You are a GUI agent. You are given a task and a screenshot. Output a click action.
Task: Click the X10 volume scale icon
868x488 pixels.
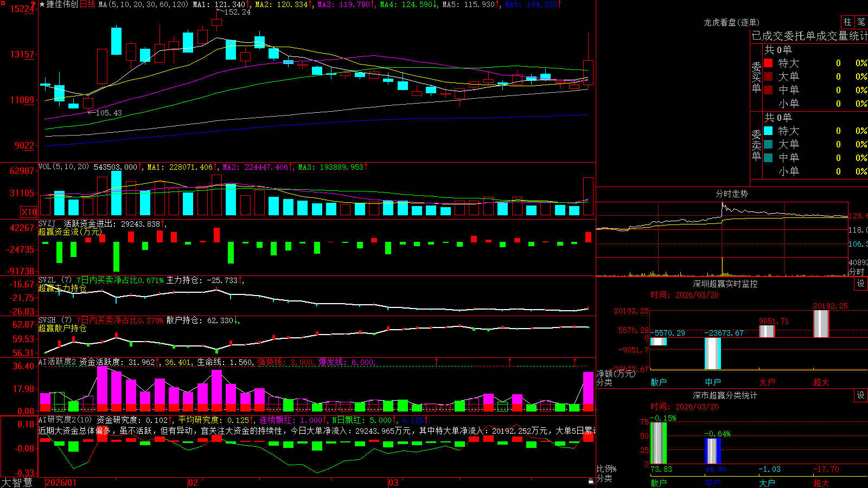29,212
